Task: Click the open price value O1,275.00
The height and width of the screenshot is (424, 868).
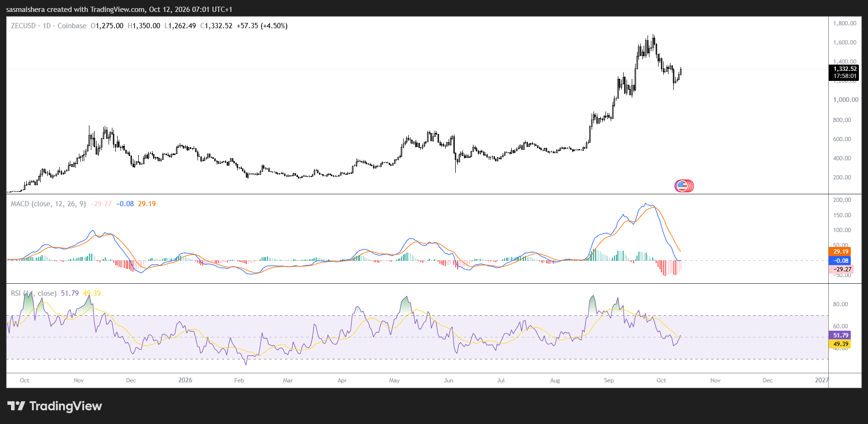Action: (107, 26)
